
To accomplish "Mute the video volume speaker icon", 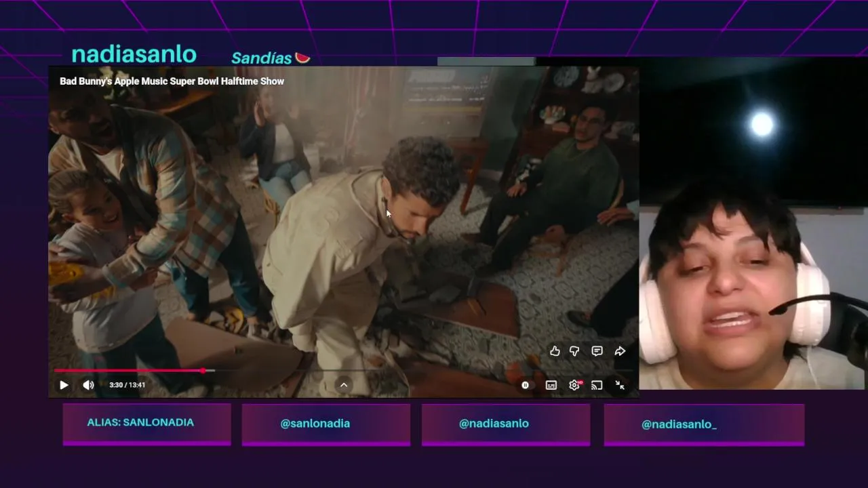I will tap(88, 385).
